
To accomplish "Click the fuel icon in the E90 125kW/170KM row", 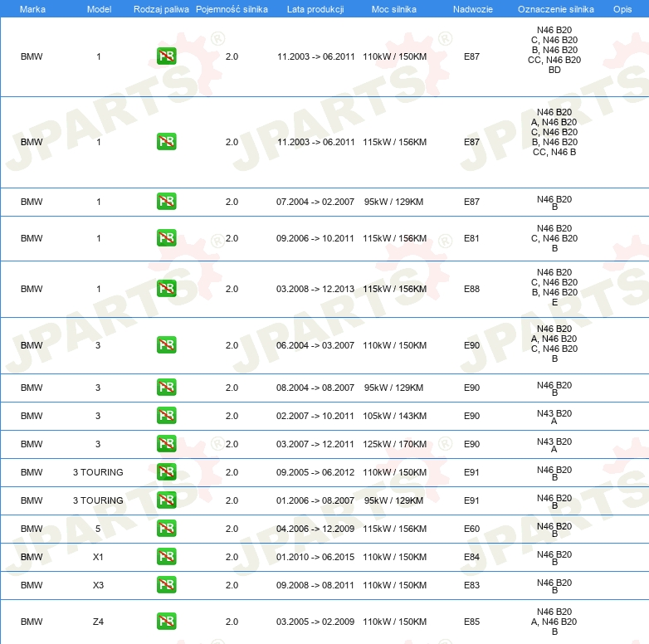I will click(x=166, y=443).
